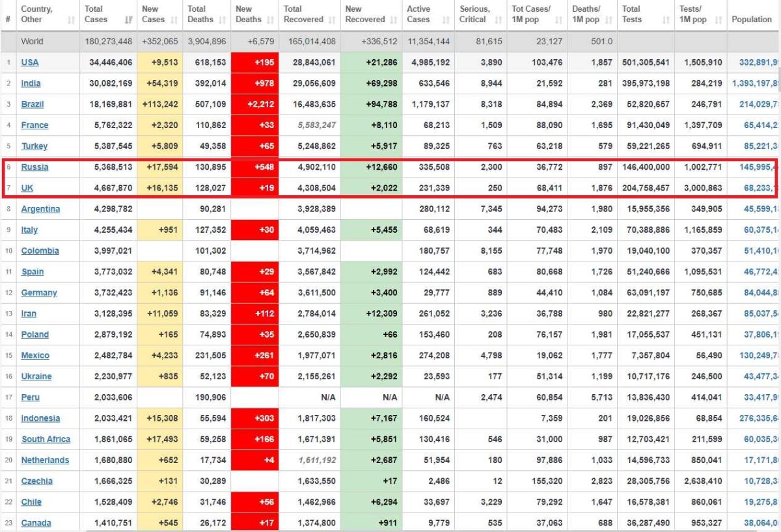Click USA's new recovered cell +21,286
The width and height of the screenshot is (781, 532).
click(371, 62)
